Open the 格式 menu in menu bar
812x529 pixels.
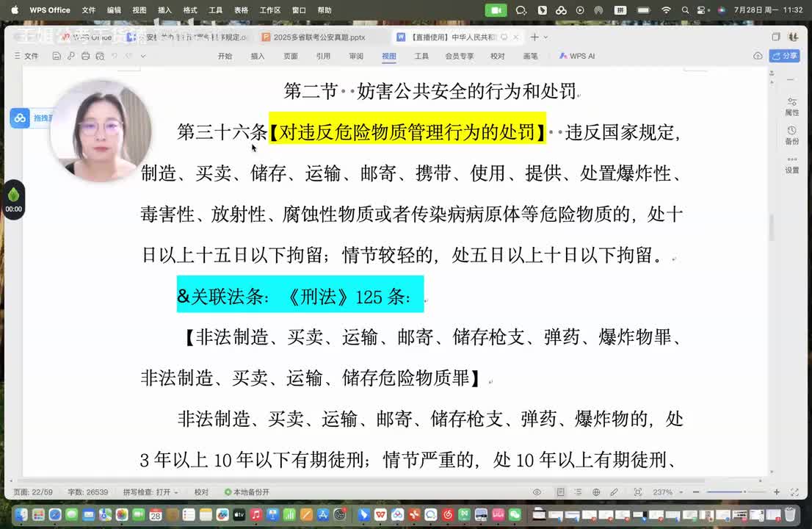[190, 10]
